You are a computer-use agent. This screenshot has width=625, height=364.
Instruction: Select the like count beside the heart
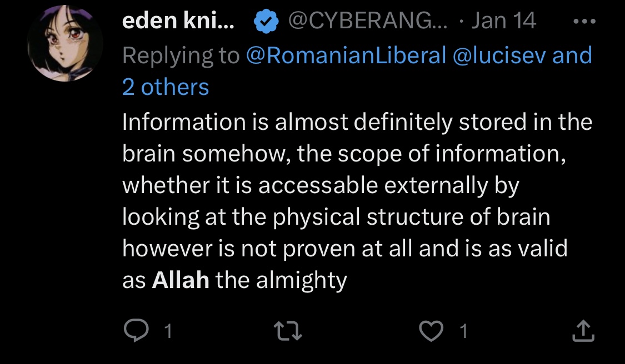pos(463,331)
